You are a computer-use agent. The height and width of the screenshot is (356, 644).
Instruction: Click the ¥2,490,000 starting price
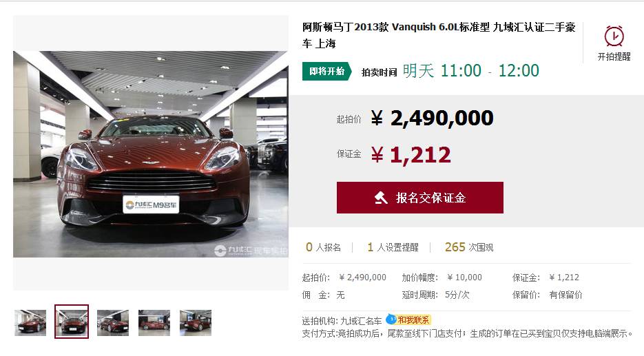(x=432, y=118)
